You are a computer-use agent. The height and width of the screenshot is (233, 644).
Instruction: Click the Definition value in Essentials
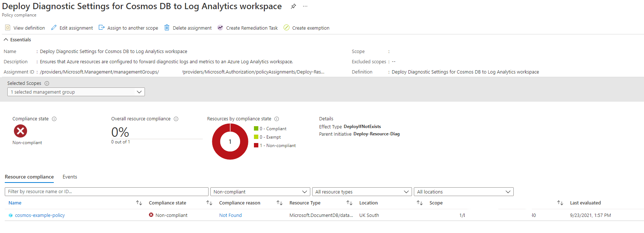pos(465,72)
